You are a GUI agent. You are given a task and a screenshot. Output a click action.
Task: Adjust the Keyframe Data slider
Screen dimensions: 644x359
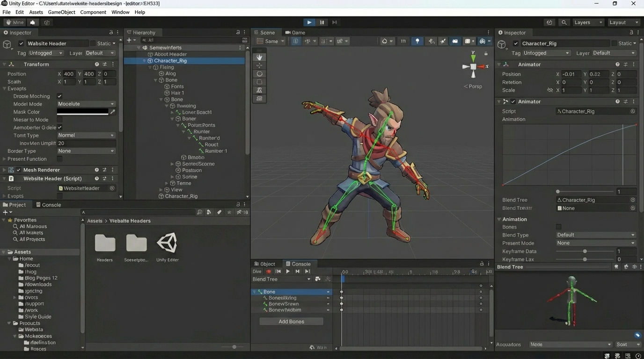click(x=585, y=251)
